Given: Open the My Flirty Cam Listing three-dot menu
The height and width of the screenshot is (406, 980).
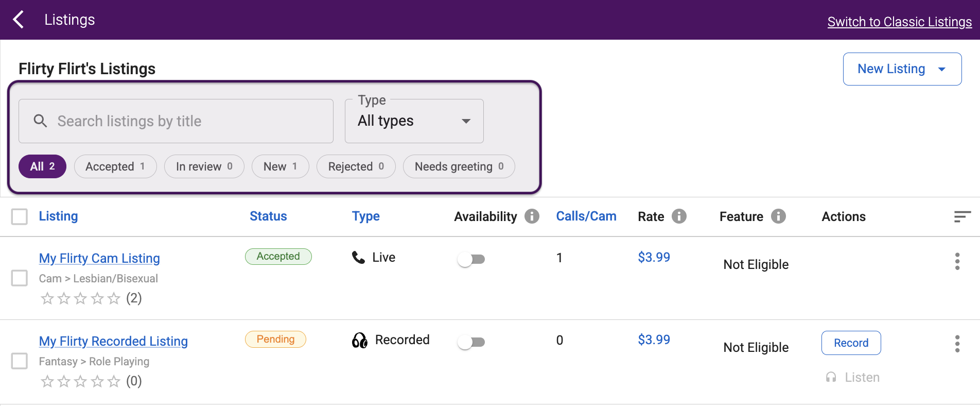Looking at the screenshot, I should point(957,261).
